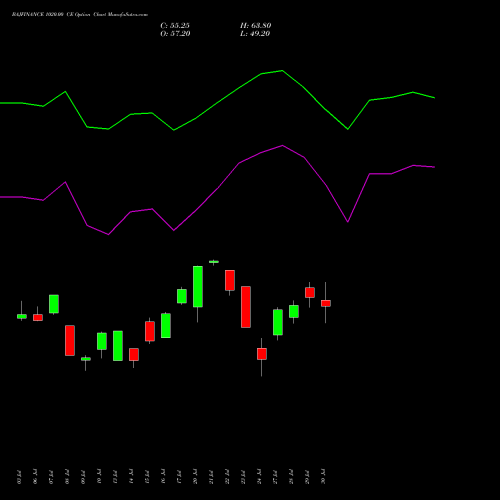Click the red candle on 08 Jul
500x500 pixels.
[x=70, y=340]
